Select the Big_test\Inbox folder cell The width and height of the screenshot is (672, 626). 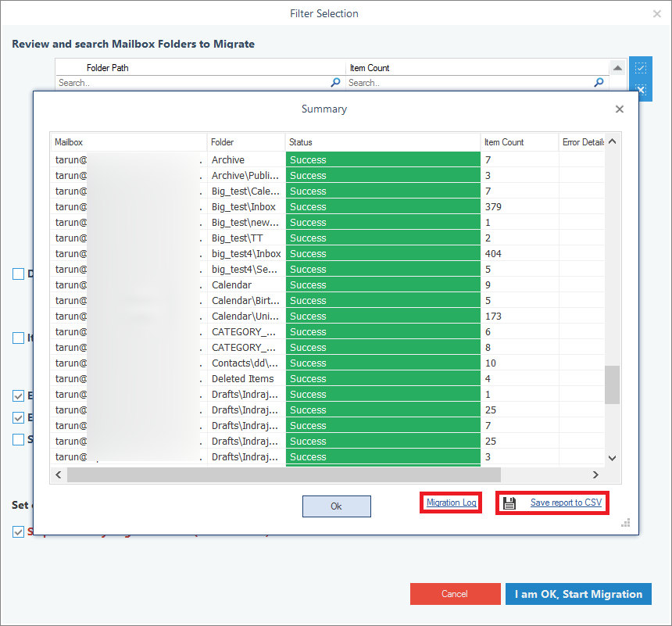point(246,206)
